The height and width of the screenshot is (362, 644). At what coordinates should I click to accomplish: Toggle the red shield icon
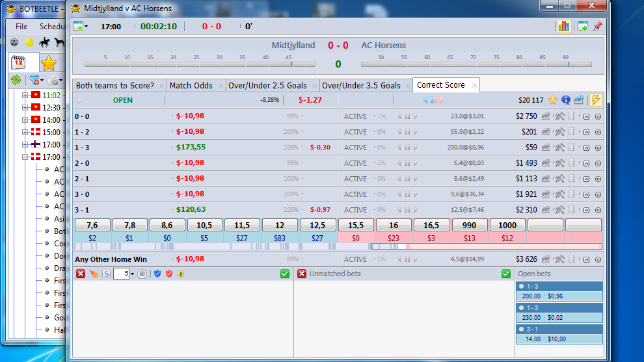pyautogui.click(x=168, y=274)
